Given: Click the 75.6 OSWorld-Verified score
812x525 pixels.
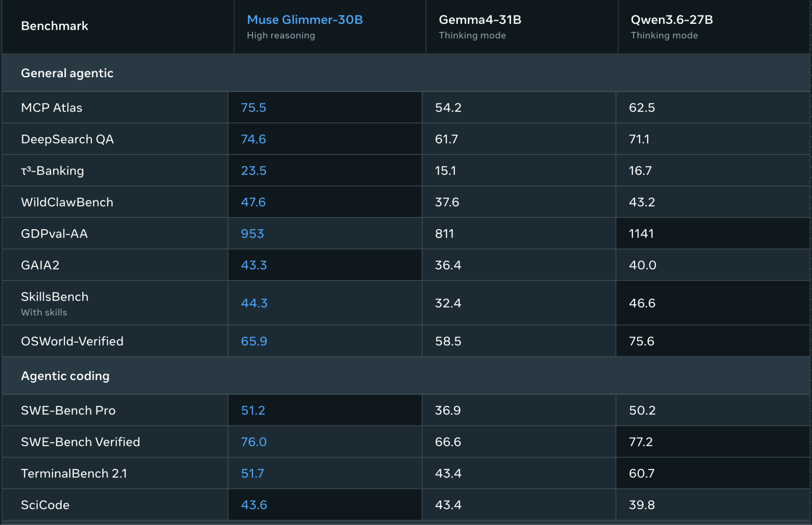Looking at the screenshot, I should point(642,341).
